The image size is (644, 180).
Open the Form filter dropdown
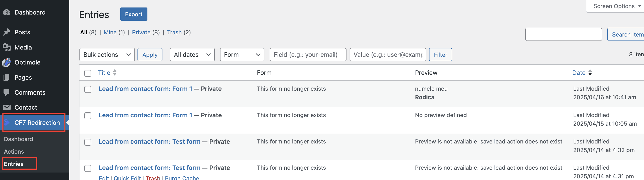click(x=242, y=55)
